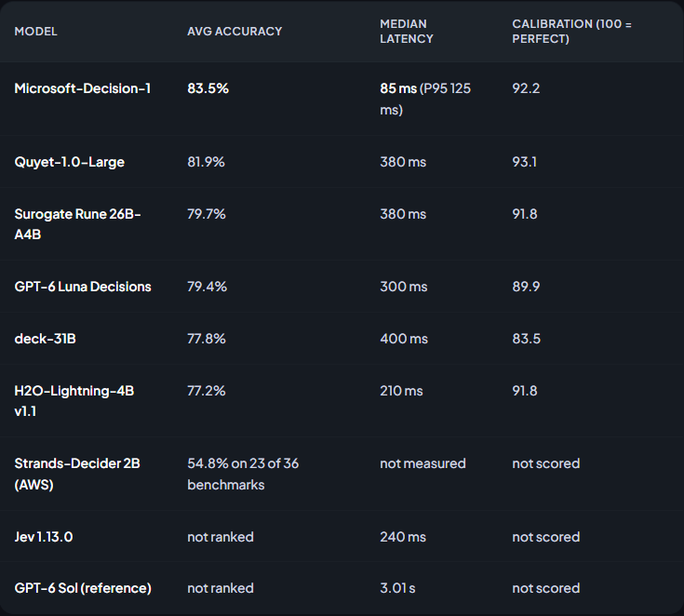Click H2O-Lightning-4B v1.1 model name

click(x=74, y=401)
